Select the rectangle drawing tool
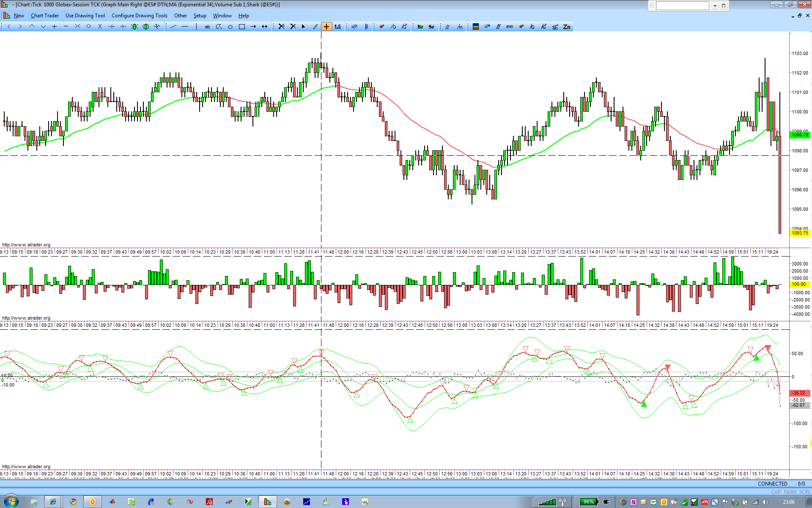The image size is (812, 508). (242, 27)
